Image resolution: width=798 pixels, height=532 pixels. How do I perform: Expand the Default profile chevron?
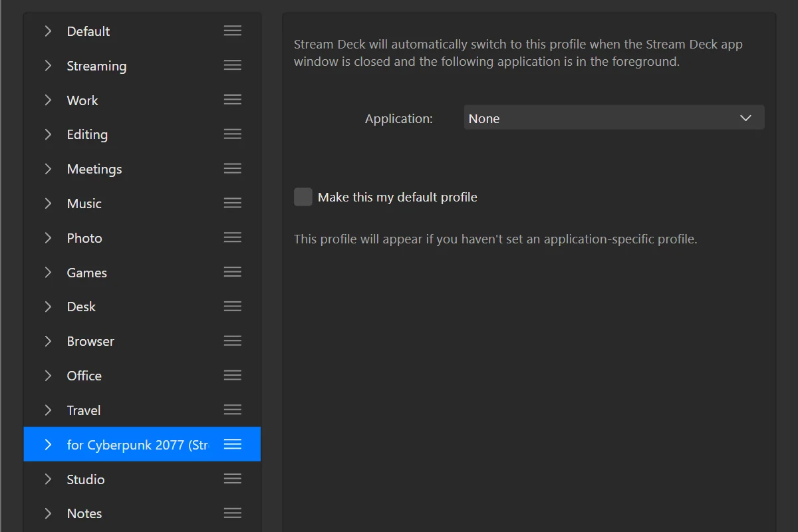(x=48, y=31)
